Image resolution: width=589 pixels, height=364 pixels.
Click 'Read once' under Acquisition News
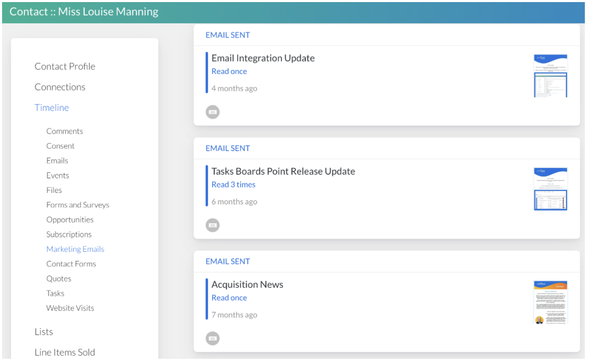(229, 298)
